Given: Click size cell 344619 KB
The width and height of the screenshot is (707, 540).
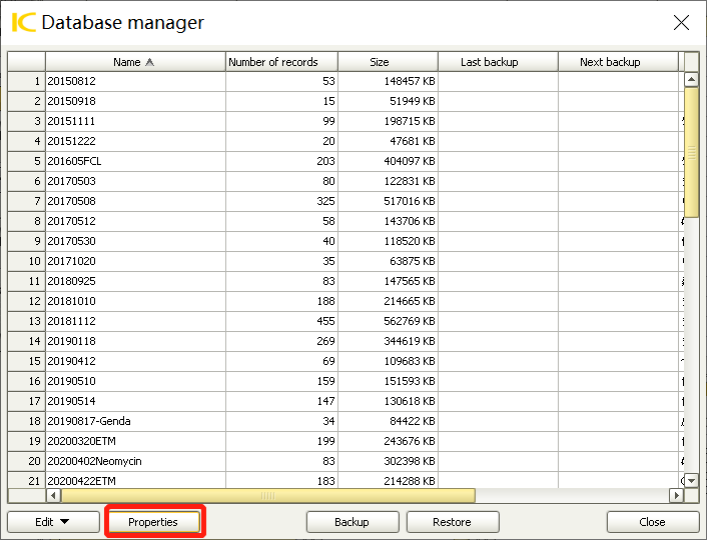Looking at the screenshot, I should pos(388,341).
